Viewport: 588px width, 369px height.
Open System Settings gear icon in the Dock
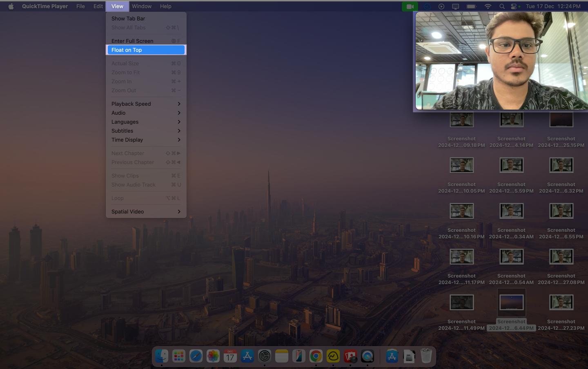click(265, 356)
